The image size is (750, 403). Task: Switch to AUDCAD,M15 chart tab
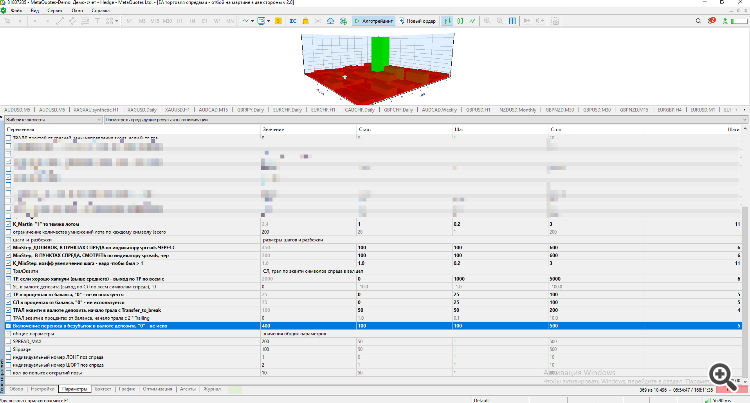click(213, 110)
